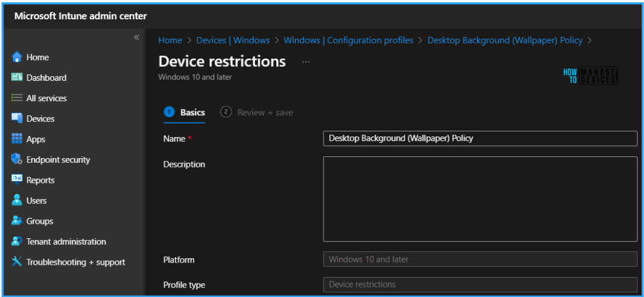Open Endpoint security in the sidebar
This screenshot has width=644, height=297.
pos(58,159)
